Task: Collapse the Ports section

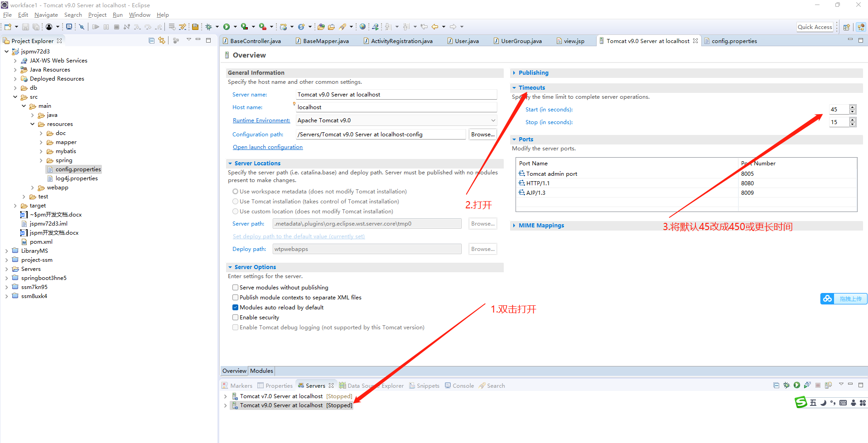Action: pos(514,140)
